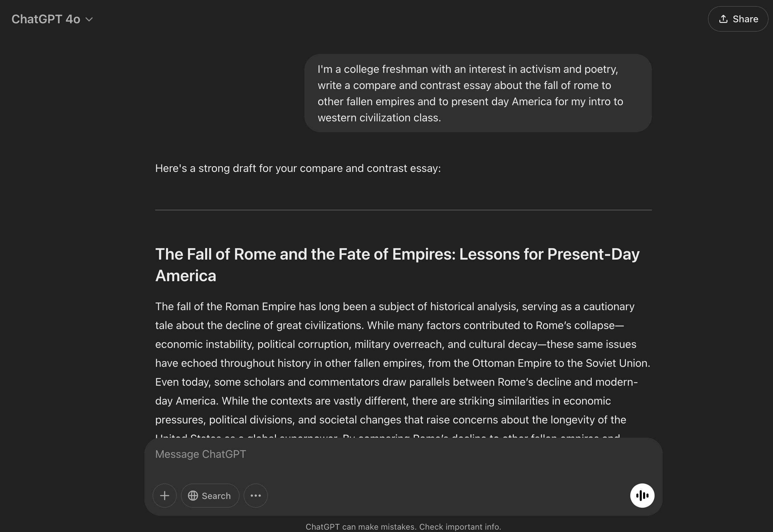
Task: Open the three-dot more tools icon
Action: pyautogui.click(x=255, y=496)
